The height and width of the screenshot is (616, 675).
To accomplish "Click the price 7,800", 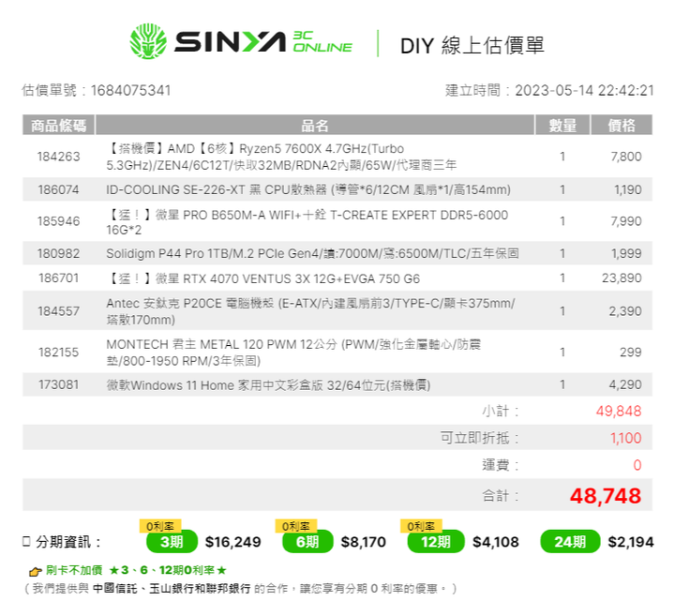I will [626, 157].
